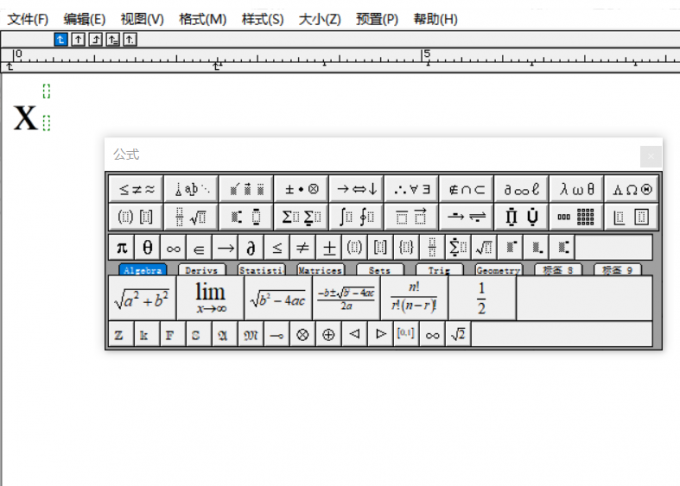
Task: Open 样式(S) menu
Action: (x=263, y=19)
